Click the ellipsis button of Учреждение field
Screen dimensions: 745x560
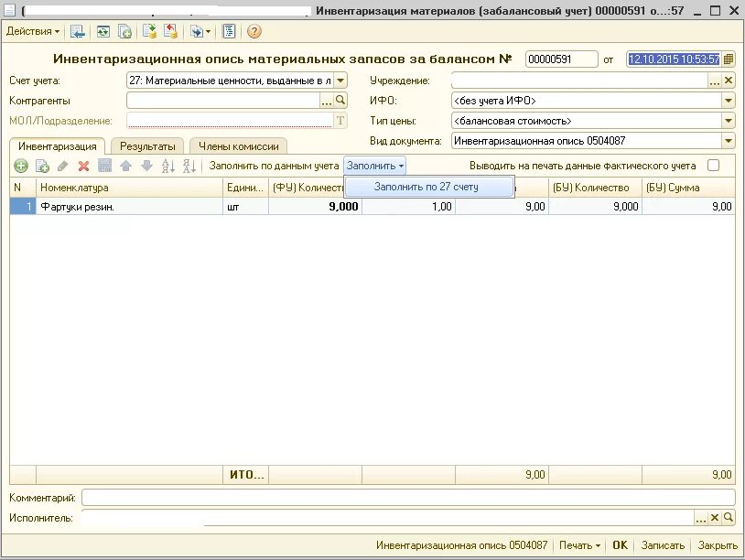(714, 81)
